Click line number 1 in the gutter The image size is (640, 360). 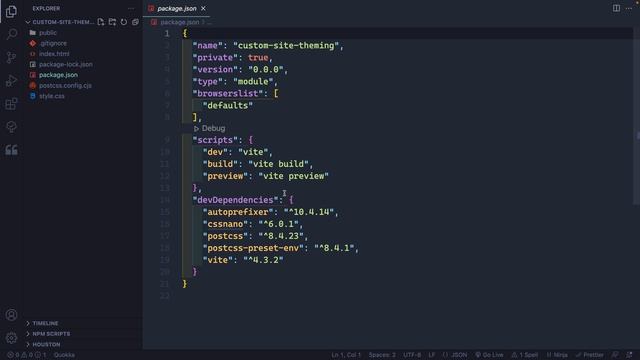167,33
